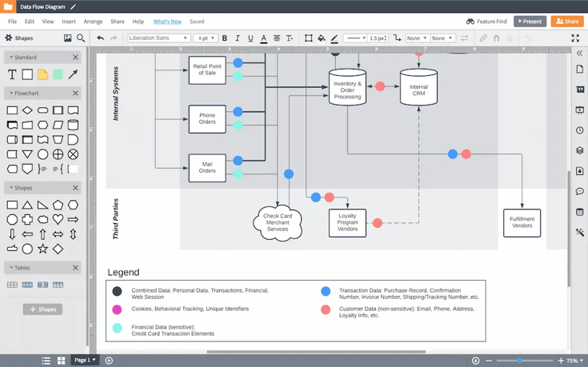Open the Liberation Sans font dropdown
588x367 pixels.
click(x=158, y=38)
